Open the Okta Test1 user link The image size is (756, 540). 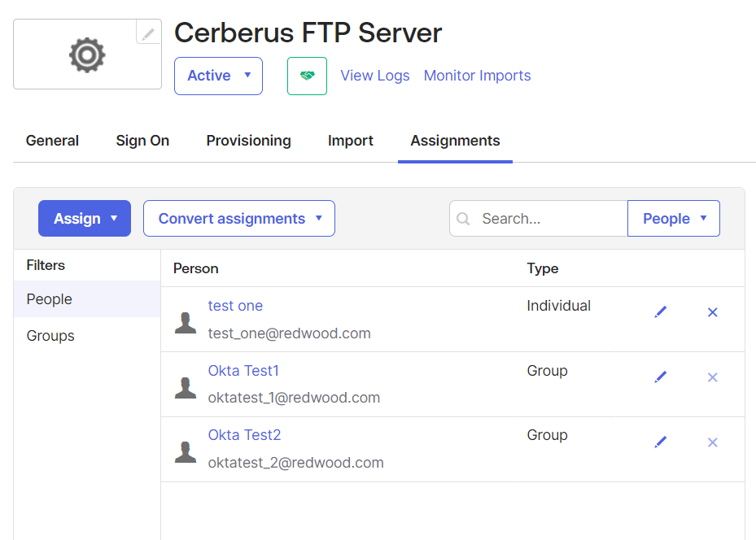pyautogui.click(x=243, y=371)
